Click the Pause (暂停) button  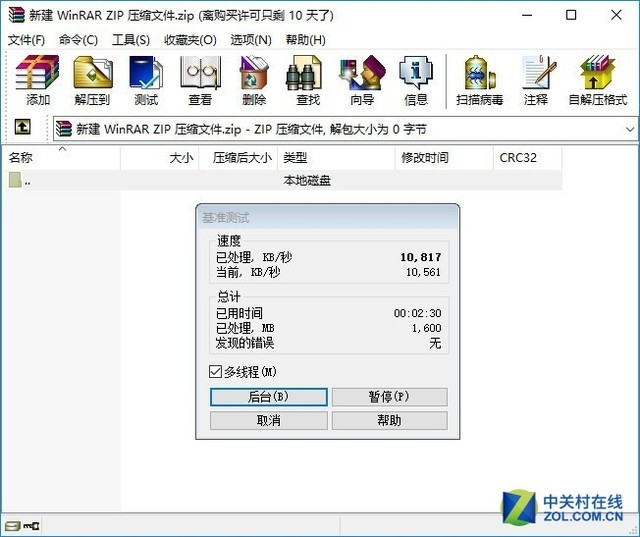[x=389, y=397]
